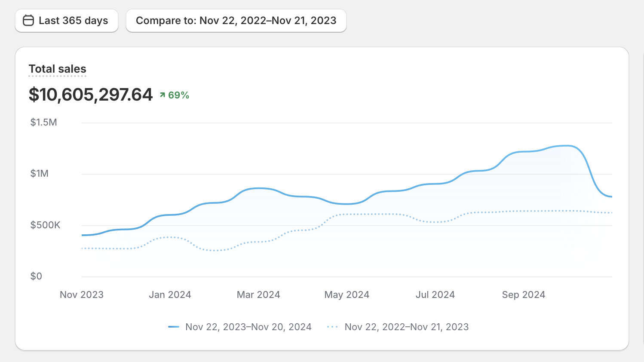Click the green up-arrow trend icon
The height and width of the screenshot is (362, 644).
point(163,95)
